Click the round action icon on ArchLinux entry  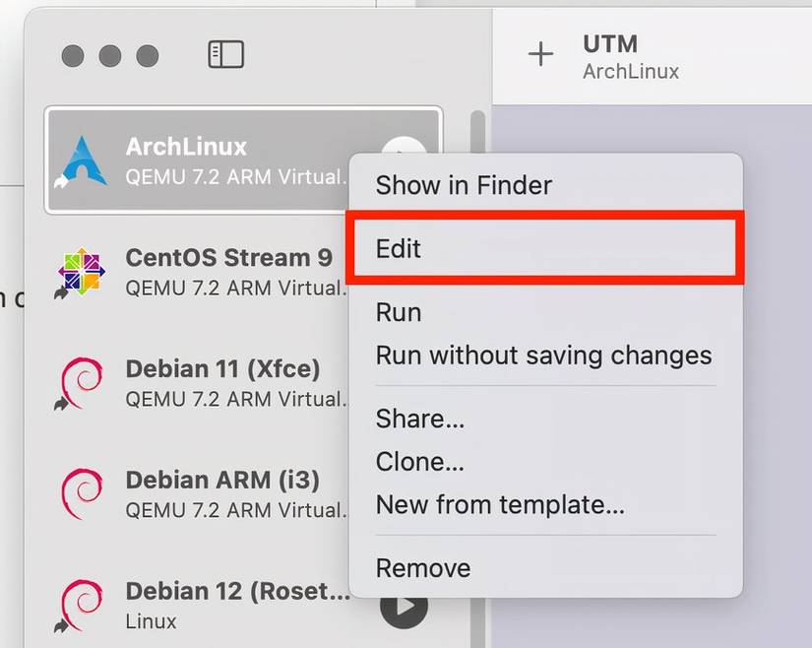[x=402, y=146]
